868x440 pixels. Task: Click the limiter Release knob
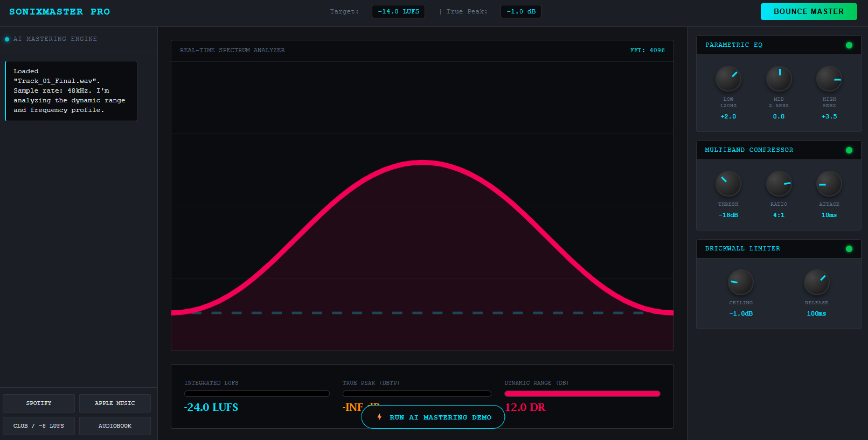[816, 283]
